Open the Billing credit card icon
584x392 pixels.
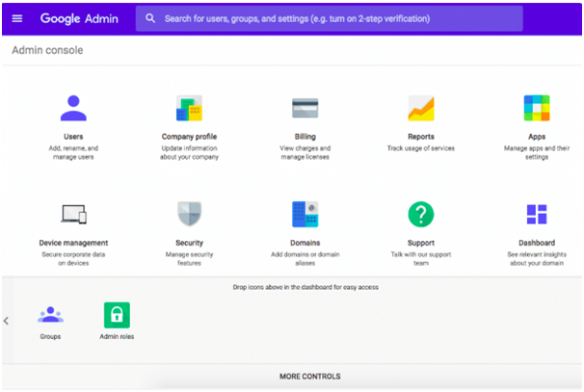[305, 108]
